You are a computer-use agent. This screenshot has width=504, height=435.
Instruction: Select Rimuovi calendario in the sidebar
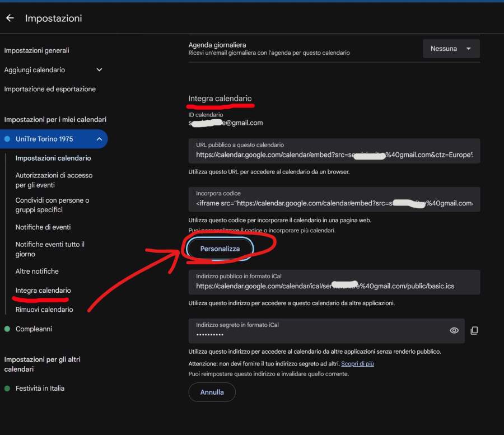click(44, 310)
